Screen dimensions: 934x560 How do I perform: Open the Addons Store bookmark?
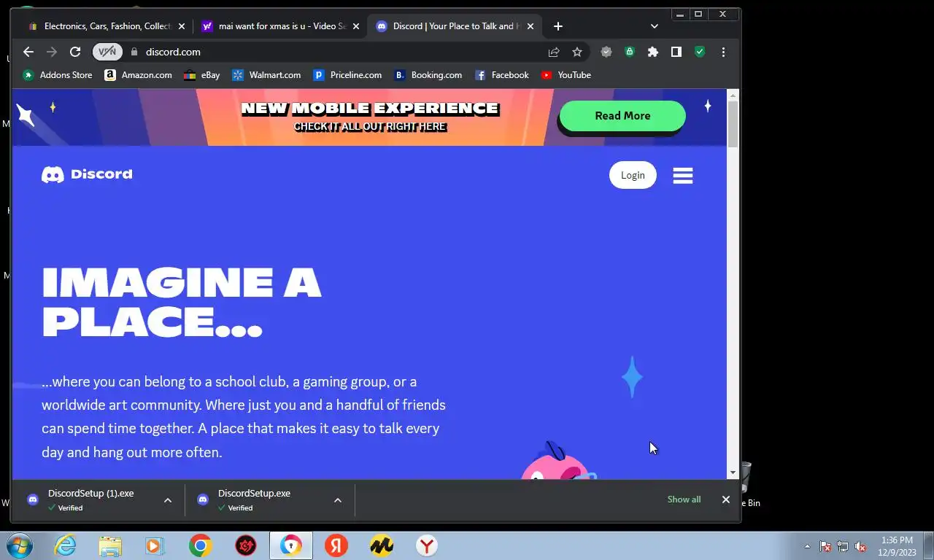click(x=58, y=75)
